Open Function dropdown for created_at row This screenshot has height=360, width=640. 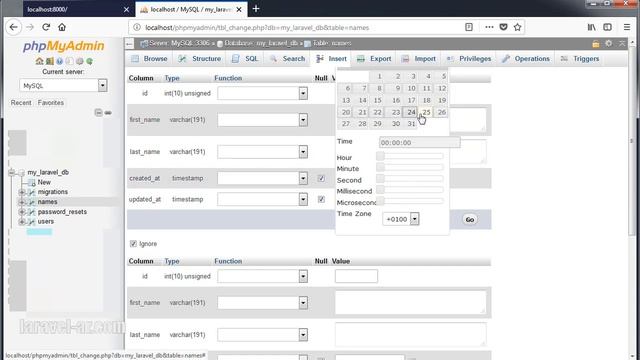262,178
